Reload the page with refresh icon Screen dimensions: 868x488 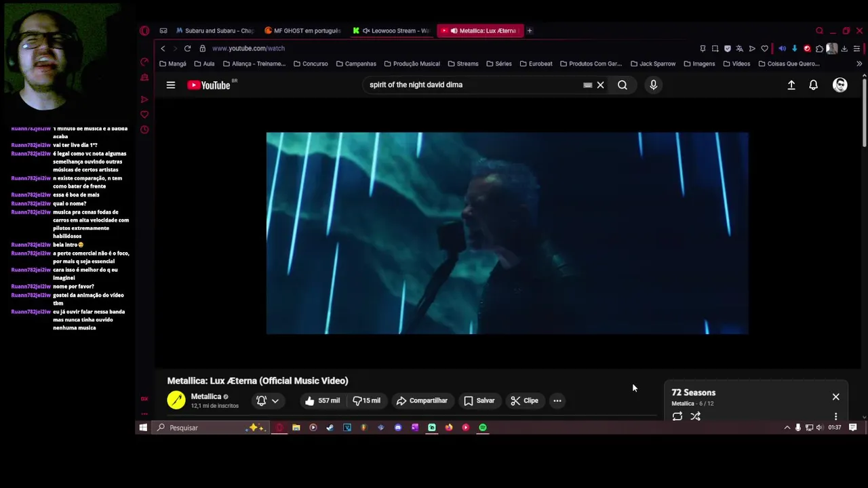click(187, 48)
